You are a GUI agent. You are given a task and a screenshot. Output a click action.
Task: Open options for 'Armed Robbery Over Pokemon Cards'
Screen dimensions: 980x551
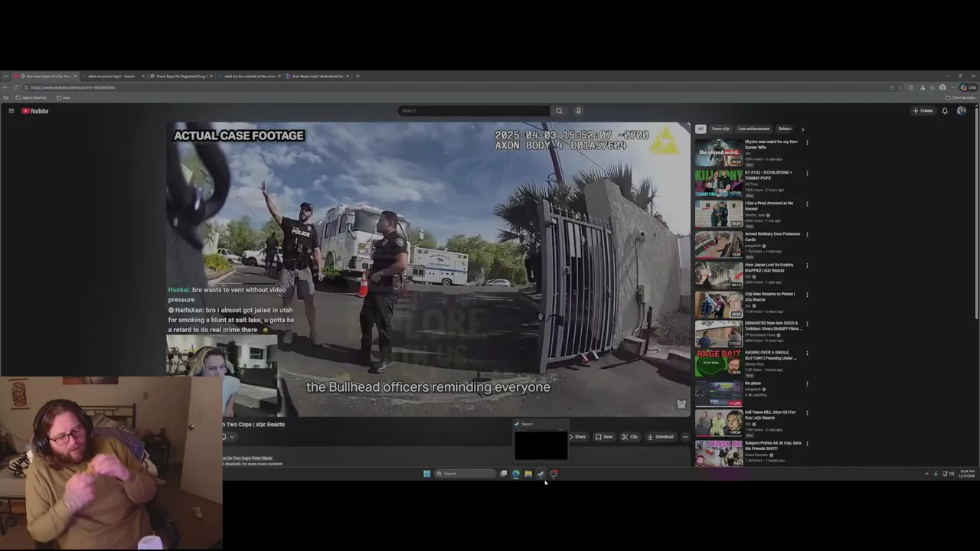point(807,234)
